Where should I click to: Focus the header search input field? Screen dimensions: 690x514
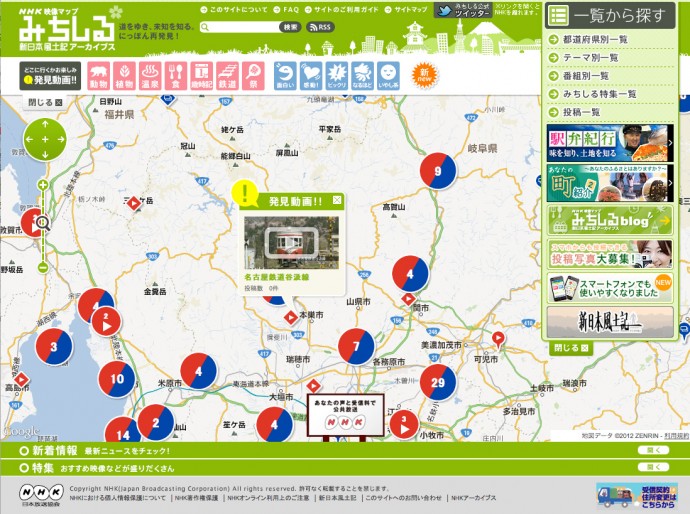[x=240, y=27]
